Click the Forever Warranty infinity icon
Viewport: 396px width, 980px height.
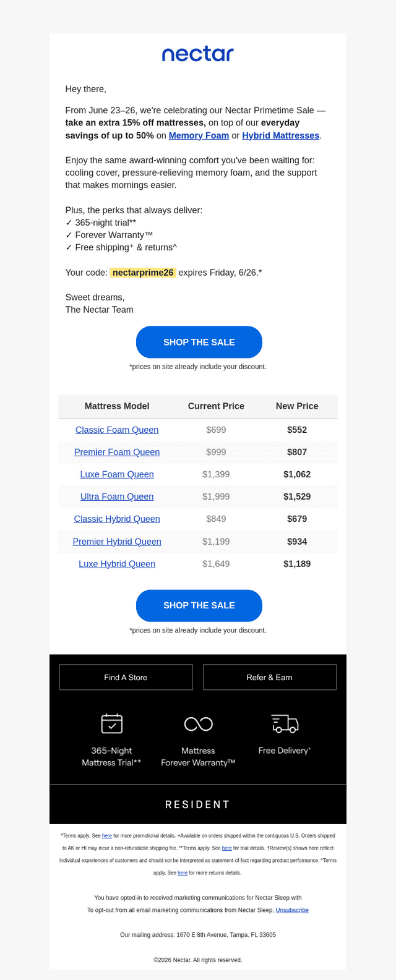pos(199,724)
